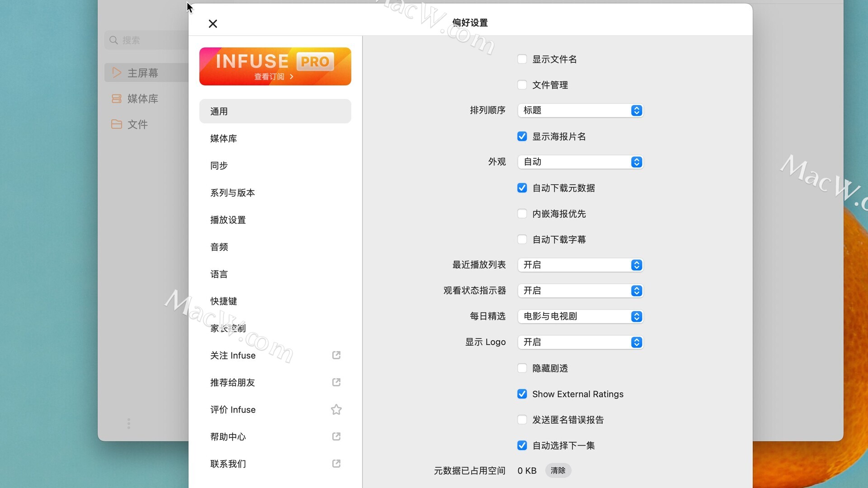This screenshot has width=868, height=488.
Task: Enable the 发送匿名错误报告 checkbox
Action: (522, 420)
